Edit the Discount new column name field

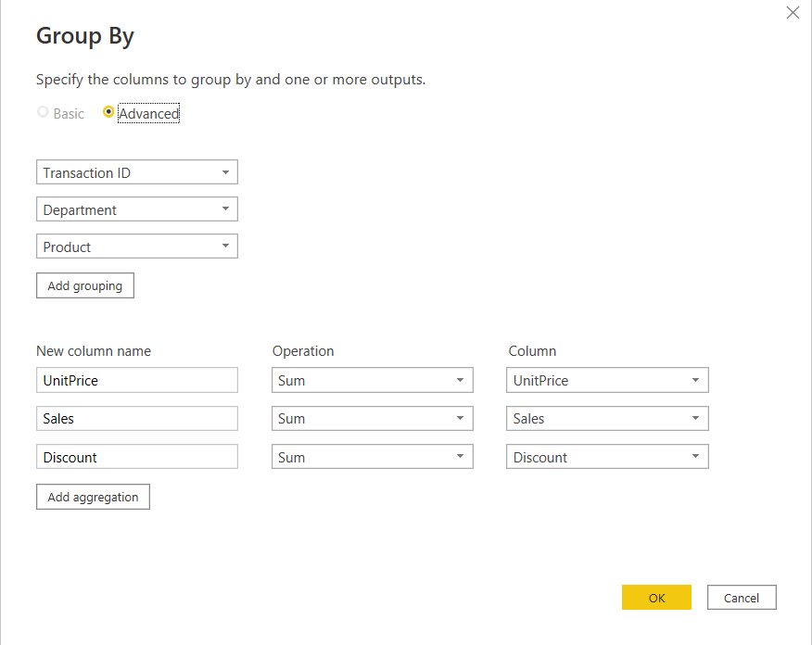tap(136, 457)
